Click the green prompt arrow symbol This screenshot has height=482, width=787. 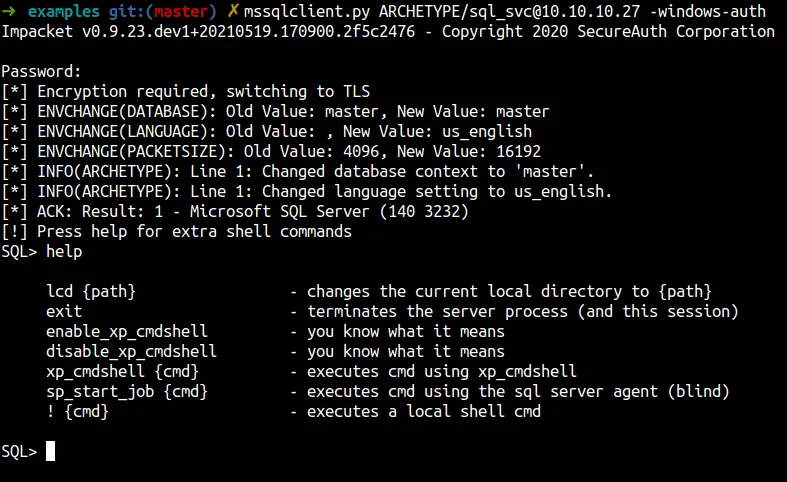pos(8,12)
